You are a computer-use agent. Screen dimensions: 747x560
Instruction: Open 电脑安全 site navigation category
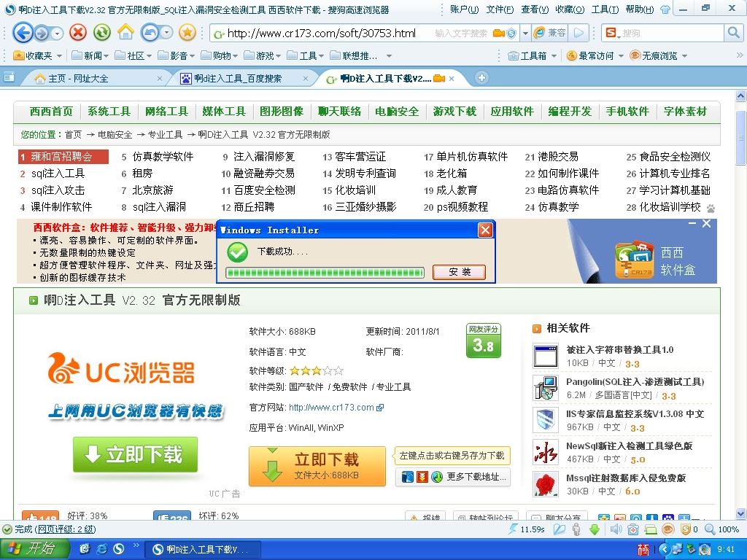click(397, 112)
